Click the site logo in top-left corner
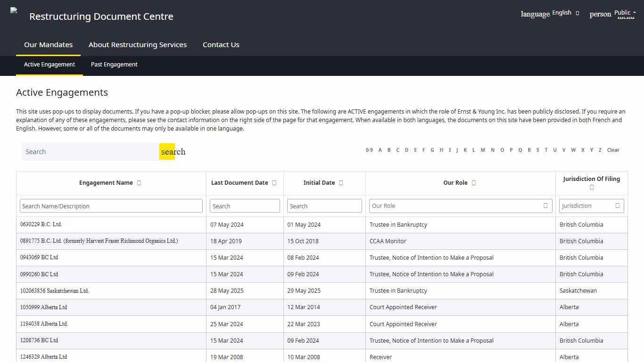 13,9
